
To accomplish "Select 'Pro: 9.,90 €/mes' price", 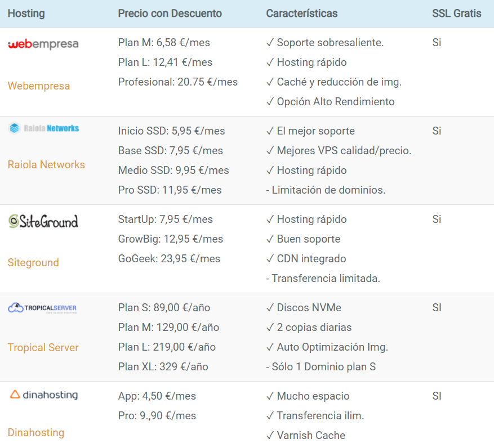I will tap(157, 415).
